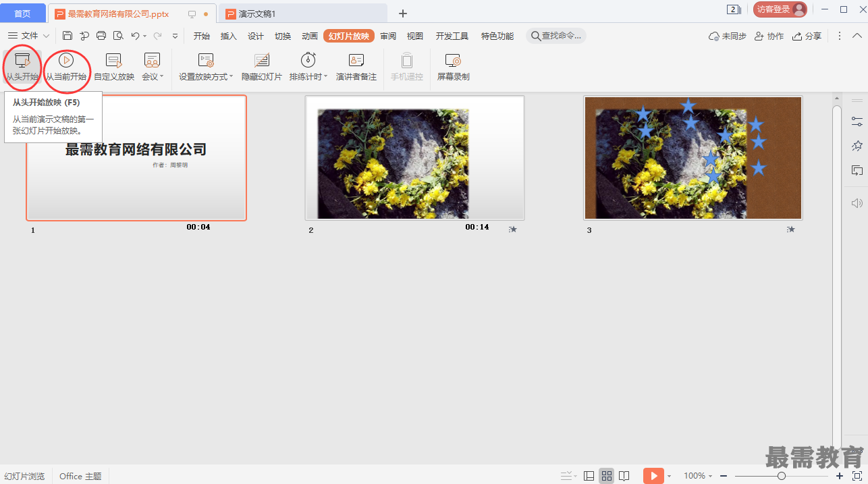Click the phone remote (手机遥控) icon

point(407,60)
